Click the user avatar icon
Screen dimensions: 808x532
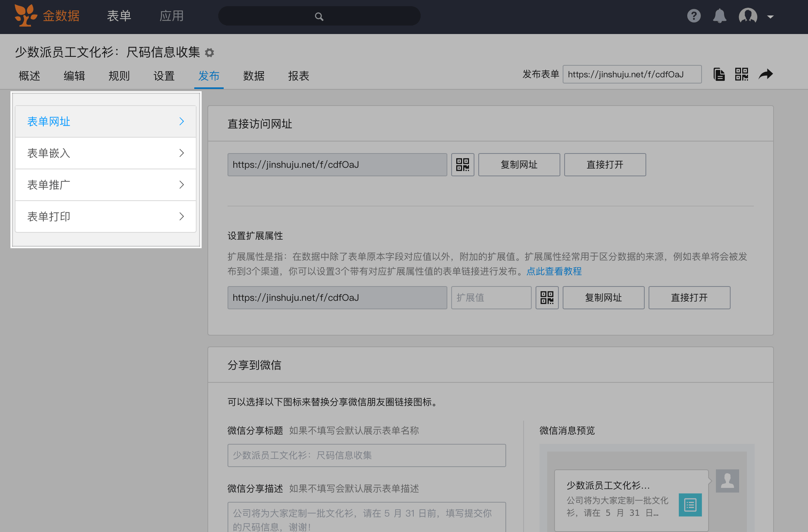tap(748, 16)
